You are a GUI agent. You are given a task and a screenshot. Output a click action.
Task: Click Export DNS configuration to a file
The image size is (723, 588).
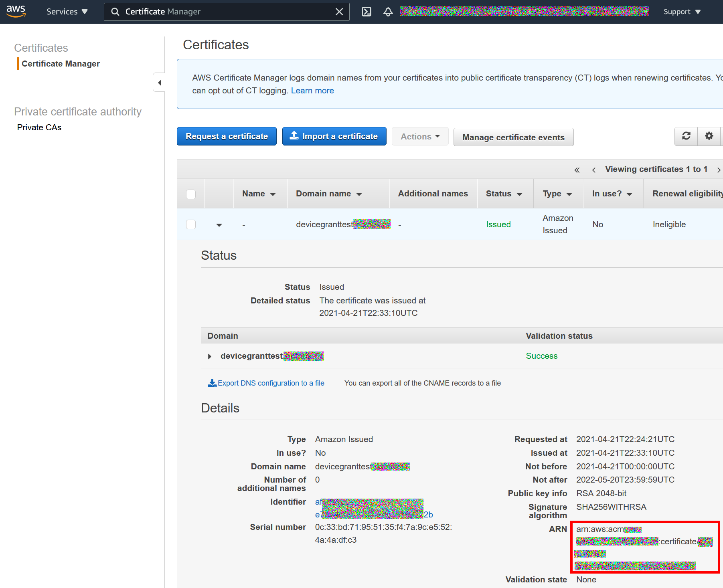[271, 383]
